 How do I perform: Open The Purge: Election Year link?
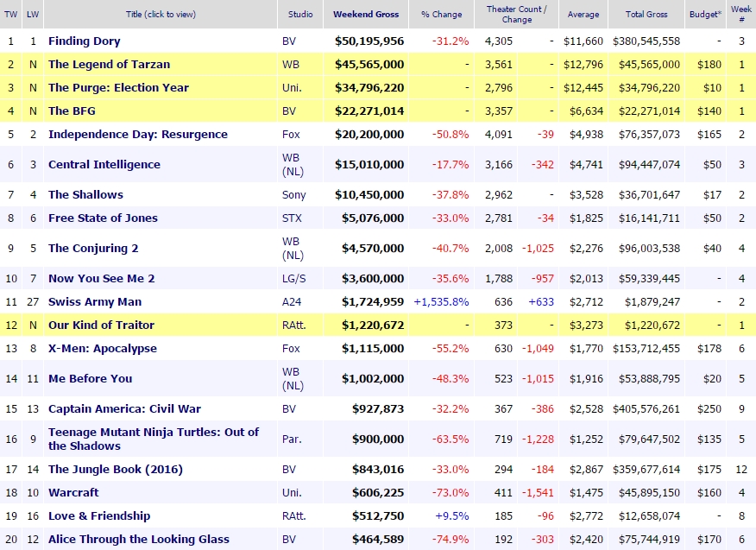(x=118, y=87)
